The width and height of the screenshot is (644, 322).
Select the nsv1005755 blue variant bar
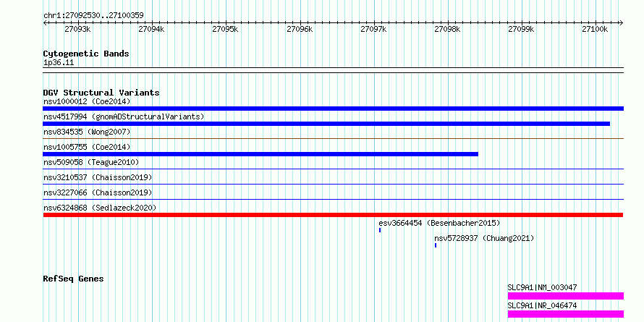tap(260, 154)
